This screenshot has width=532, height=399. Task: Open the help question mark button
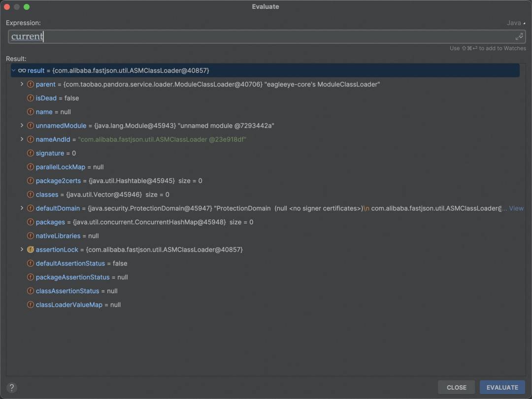[11, 388]
